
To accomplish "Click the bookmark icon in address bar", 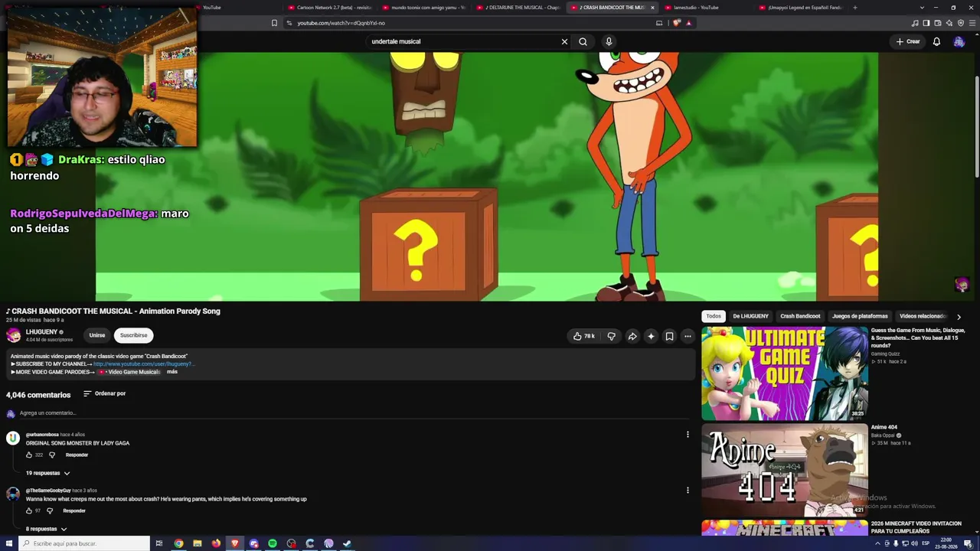I will [274, 23].
